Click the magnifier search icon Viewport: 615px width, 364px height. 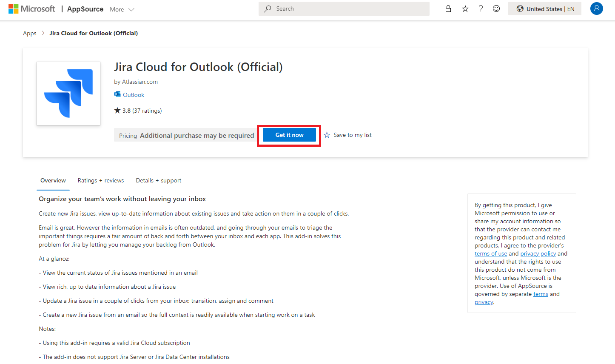[268, 9]
